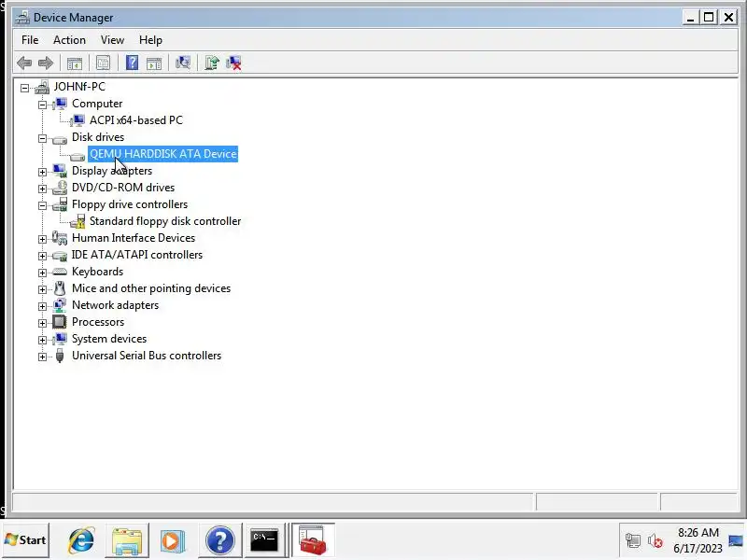747x560 pixels.
Task: Launch Windows Media Player from taskbar
Action: click(x=173, y=540)
